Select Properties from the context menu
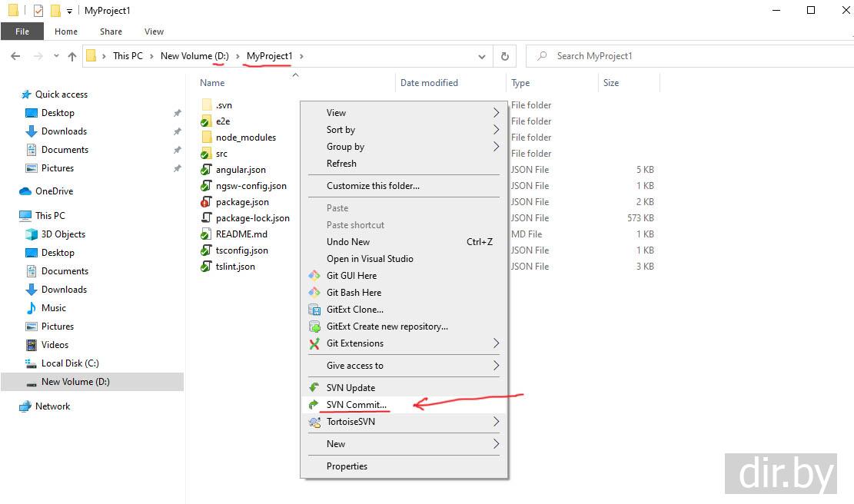Screen dimensions: 854x504 347,466
